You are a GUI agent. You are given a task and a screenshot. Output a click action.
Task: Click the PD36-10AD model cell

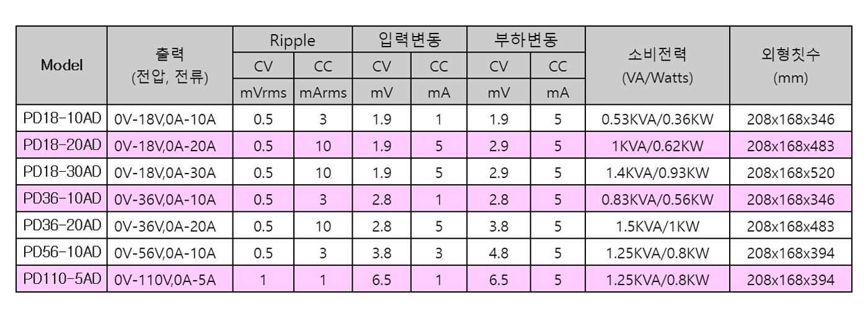coord(62,199)
